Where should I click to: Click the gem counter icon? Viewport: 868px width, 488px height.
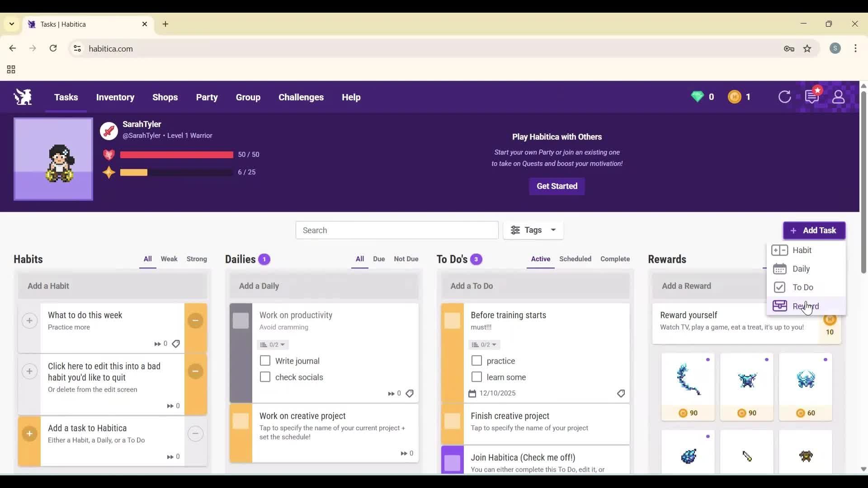tap(698, 97)
